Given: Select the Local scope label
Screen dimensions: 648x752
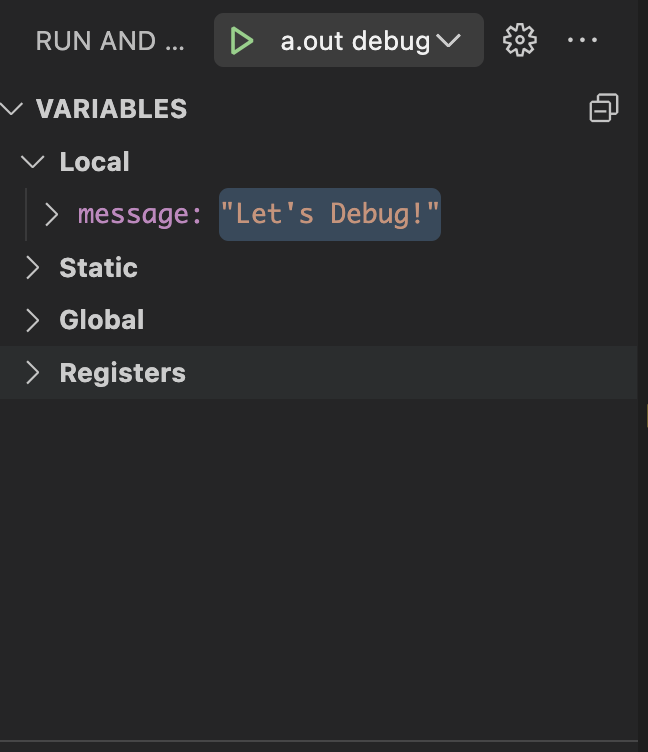Looking at the screenshot, I should click(x=94, y=162).
